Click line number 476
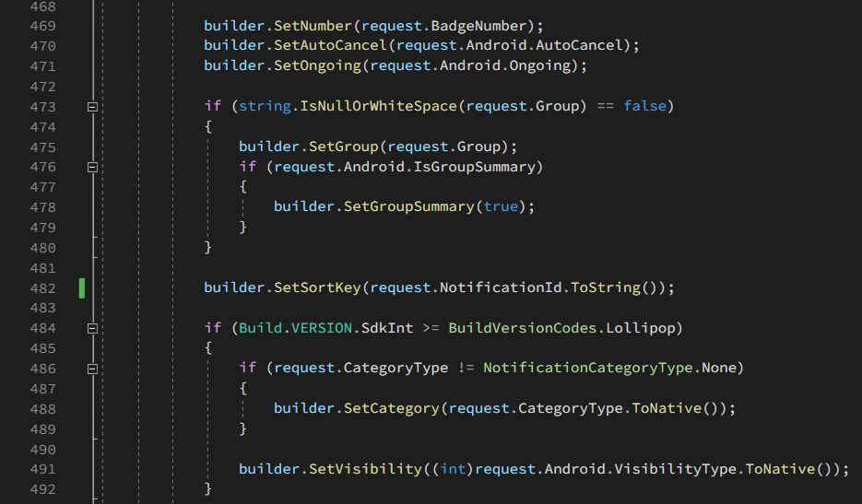The width and height of the screenshot is (862, 504). pyautogui.click(x=43, y=167)
